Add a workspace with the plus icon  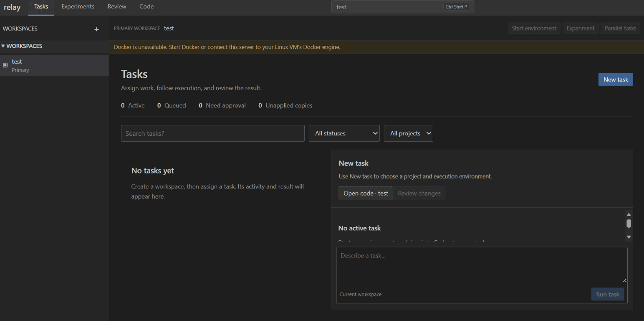tap(96, 29)
